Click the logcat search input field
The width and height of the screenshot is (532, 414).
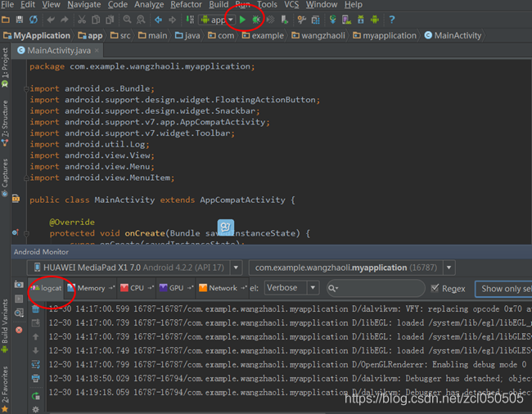coord(376,288)
